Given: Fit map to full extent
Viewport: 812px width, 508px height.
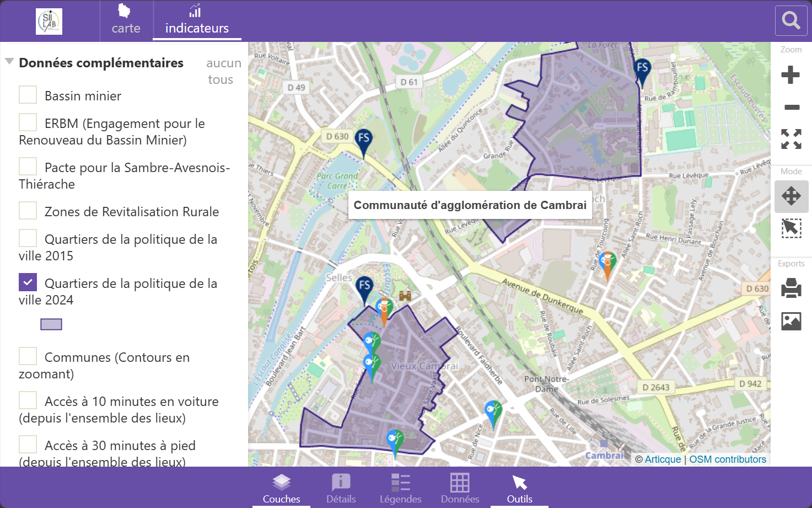Looking at the screenshot, I should (791, 139).
